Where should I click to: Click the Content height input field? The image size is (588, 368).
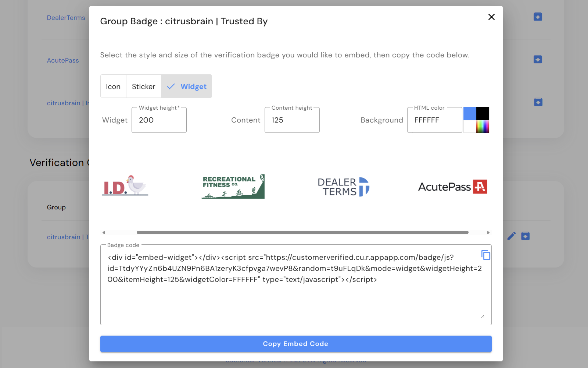[x=292, y=120]
